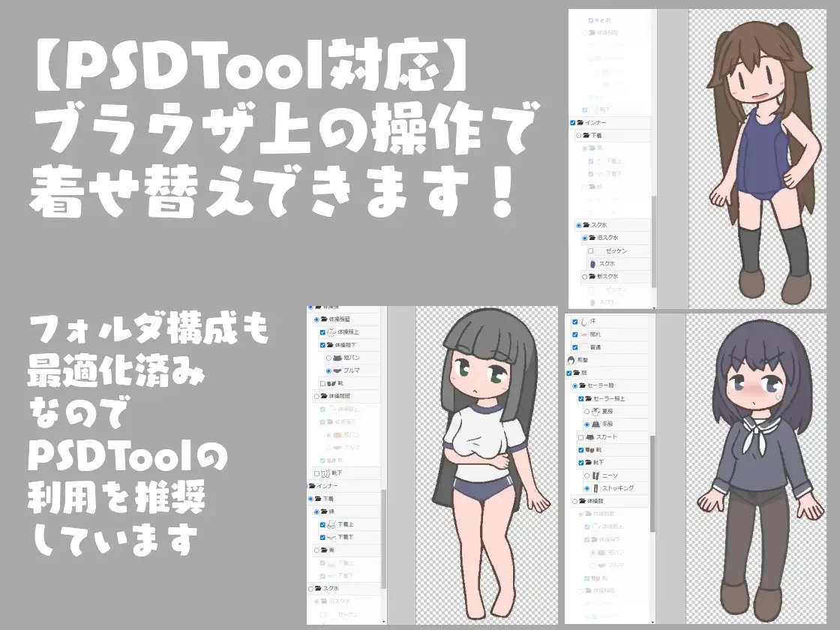Toggle the 靴下 checkbox under セーラー服
This screenshot has width=840, height=630.
pyautogui.click(x=580, y=462)
